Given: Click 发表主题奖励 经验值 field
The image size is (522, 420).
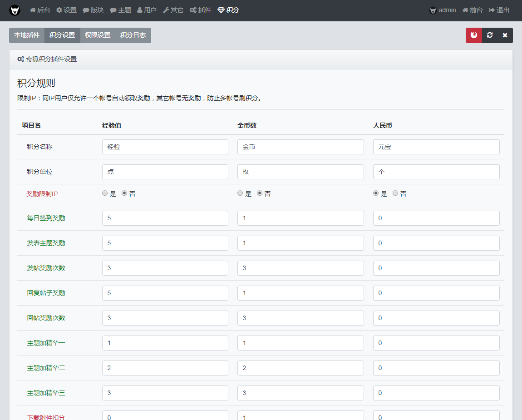Looking at the screenshot, I should click(165, 243).
